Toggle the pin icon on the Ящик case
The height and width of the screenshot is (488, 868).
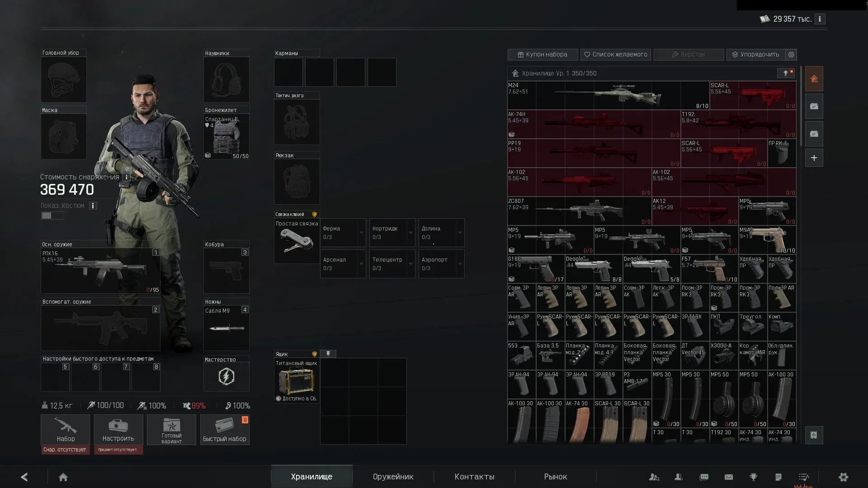click(328, 354)
